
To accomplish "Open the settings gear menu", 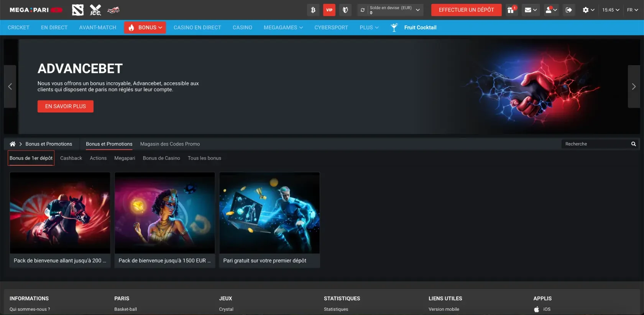I will point(588,10).
